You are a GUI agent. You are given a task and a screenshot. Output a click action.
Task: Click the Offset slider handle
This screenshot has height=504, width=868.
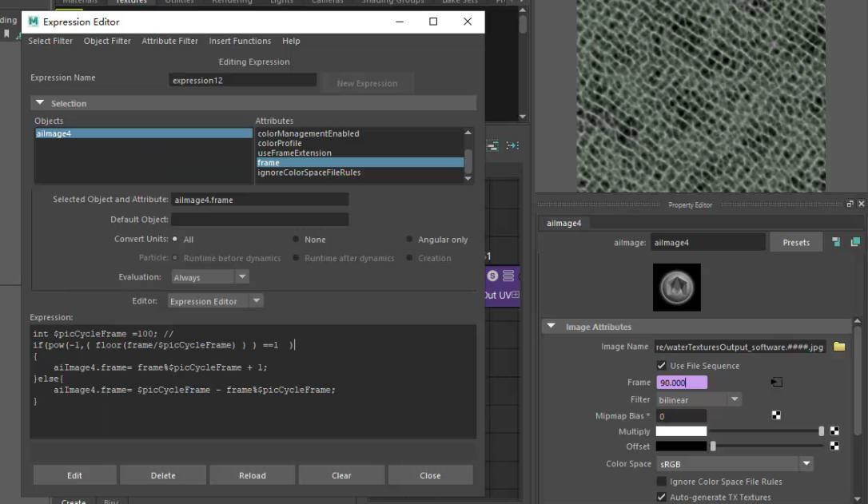tap(713, 446)
